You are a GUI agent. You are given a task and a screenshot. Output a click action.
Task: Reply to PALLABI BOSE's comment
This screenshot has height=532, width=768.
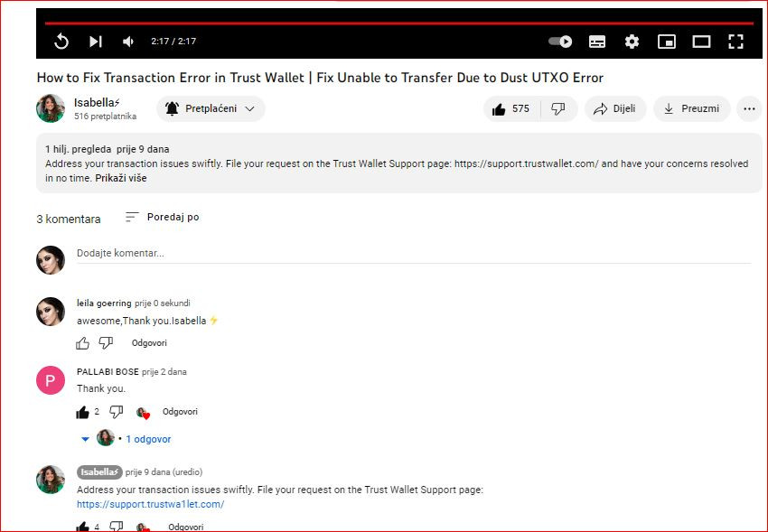click(180, 412)
